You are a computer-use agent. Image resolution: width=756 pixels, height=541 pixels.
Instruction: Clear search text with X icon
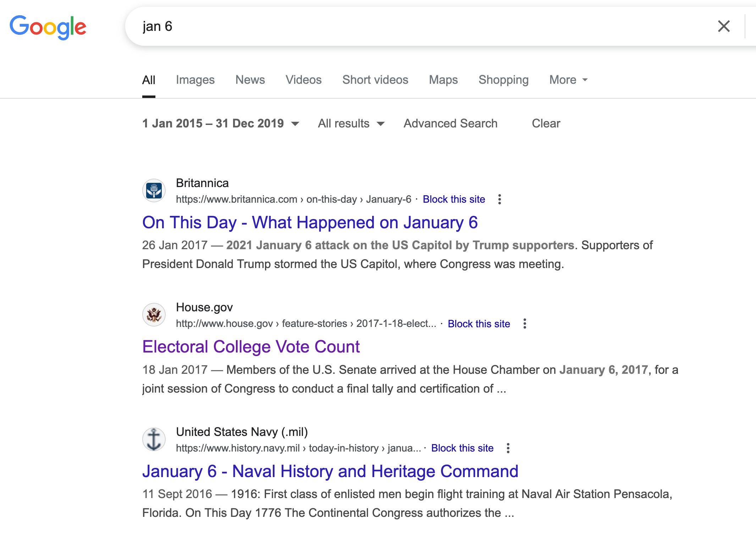[723, 26]
